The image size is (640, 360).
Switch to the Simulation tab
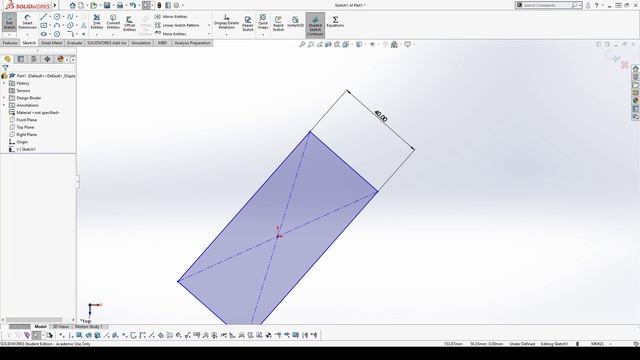click(x=141, y=43)
